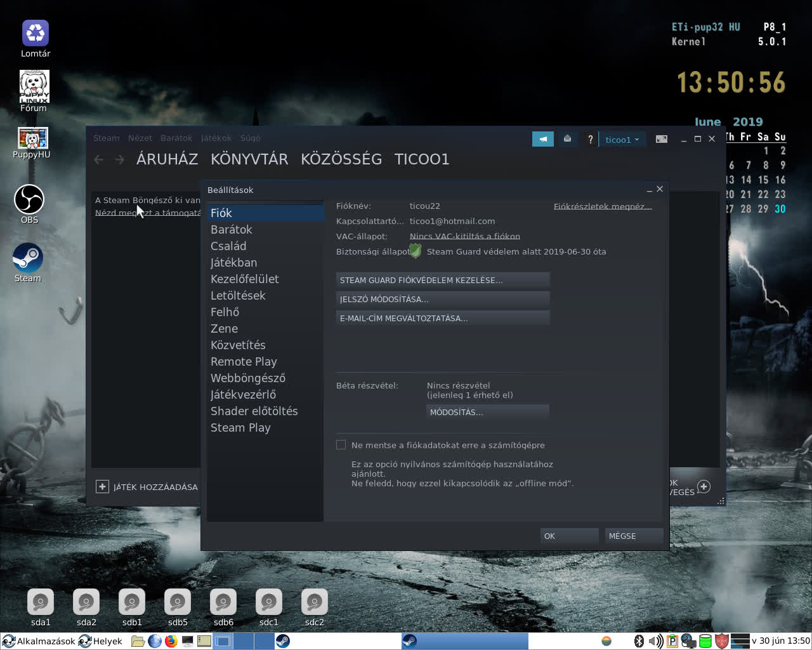Click the volume speaker tray icon
The width and height of the screenshot is (812, 650).
click(656, 641)
